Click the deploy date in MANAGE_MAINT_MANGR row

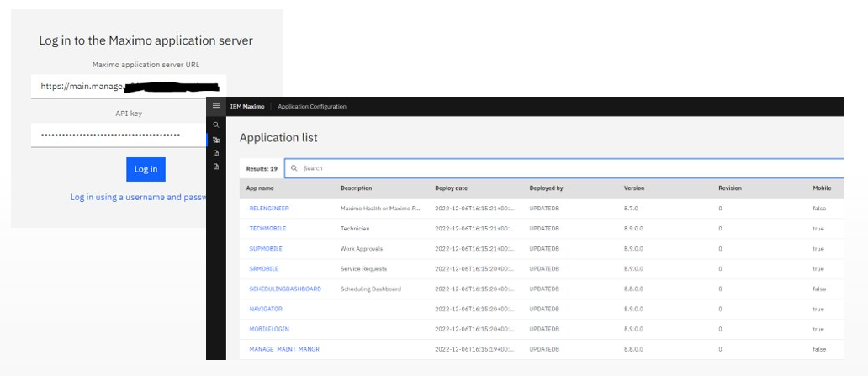(x=474, y=349)
